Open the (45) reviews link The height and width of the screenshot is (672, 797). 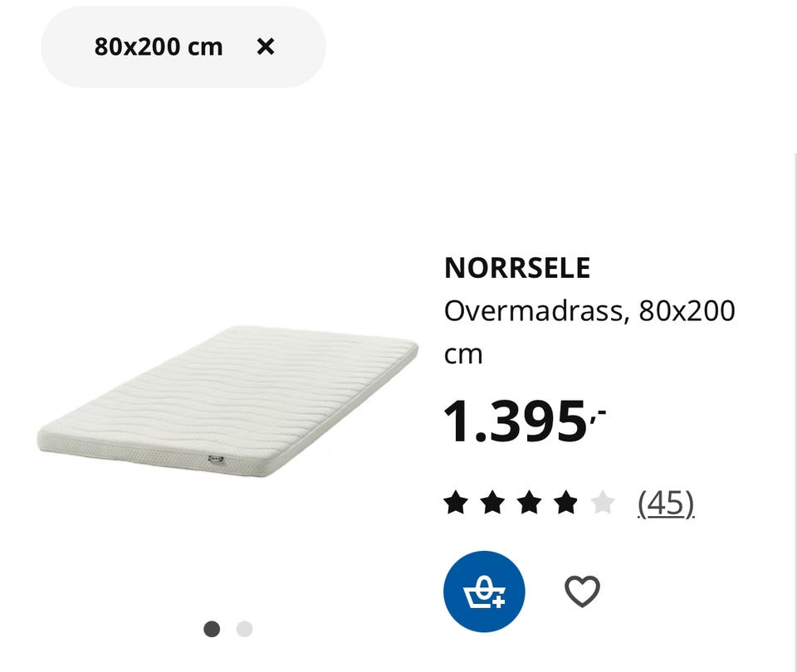[666, 504]
